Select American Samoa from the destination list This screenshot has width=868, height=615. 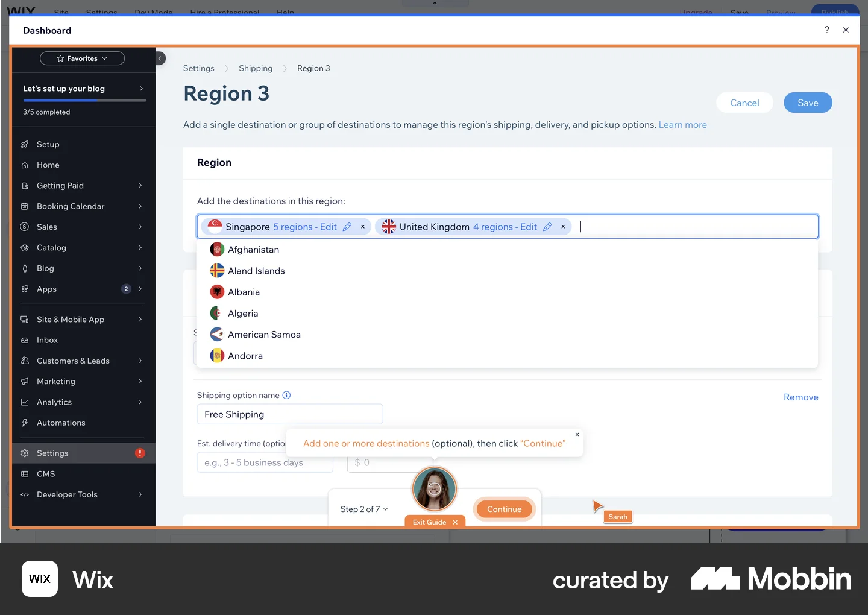click(507, 335)
